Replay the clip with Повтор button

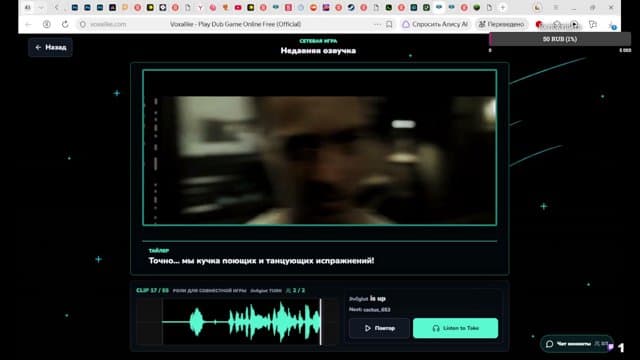point(379,328)
